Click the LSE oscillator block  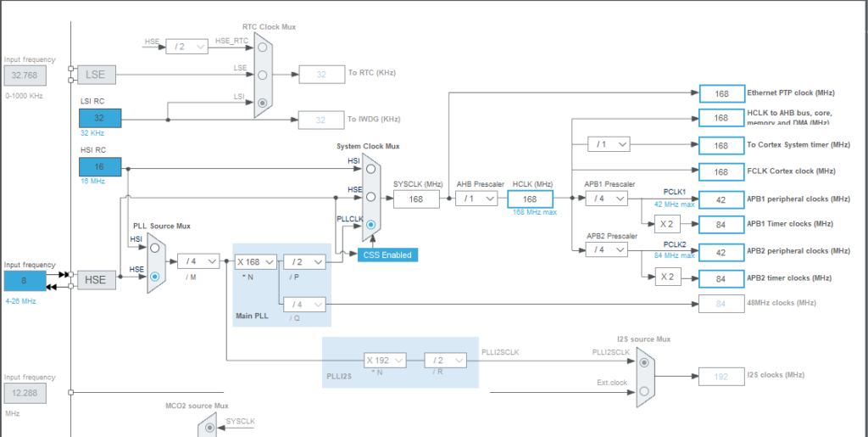tap(96, 75)
